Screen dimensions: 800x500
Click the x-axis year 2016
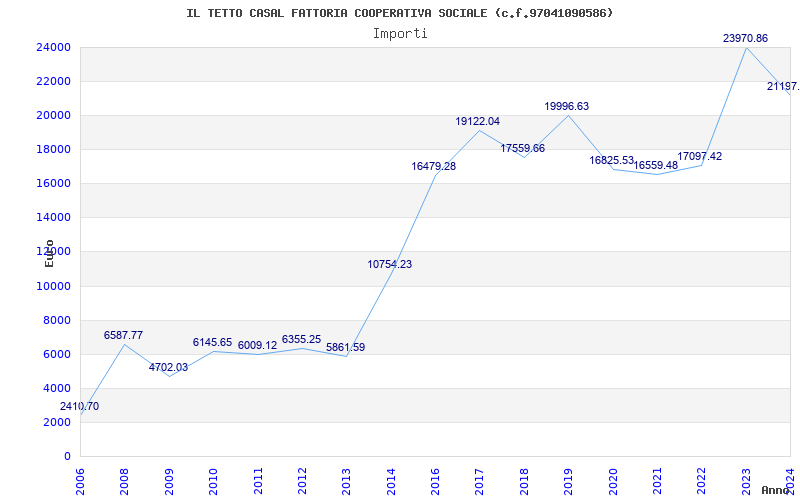pyautogui.click(x=435, y=481)
